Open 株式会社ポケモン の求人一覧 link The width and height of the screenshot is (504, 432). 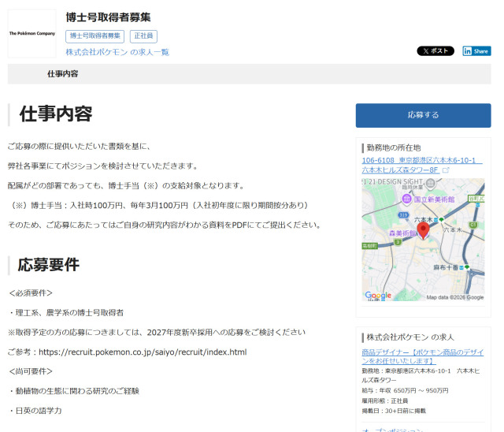click(x=117, y=52)
